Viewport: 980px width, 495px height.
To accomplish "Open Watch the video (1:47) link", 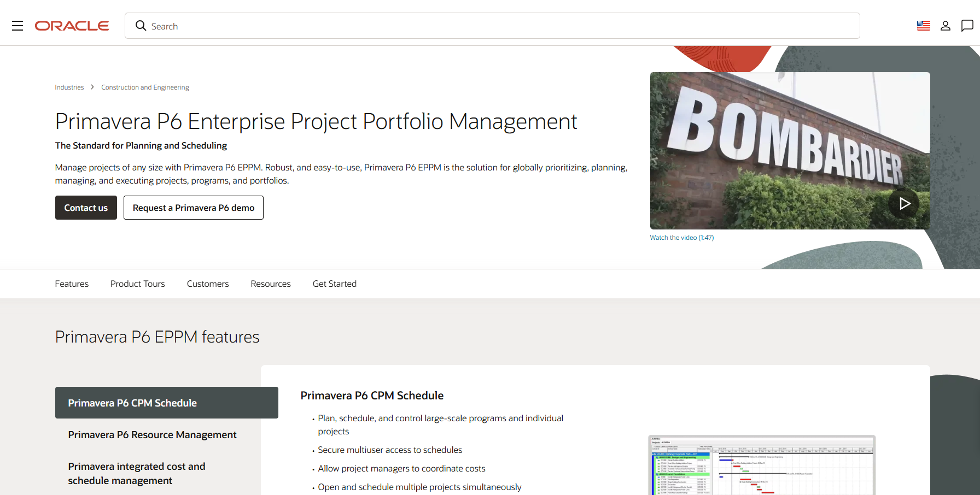I will point(682,238).
